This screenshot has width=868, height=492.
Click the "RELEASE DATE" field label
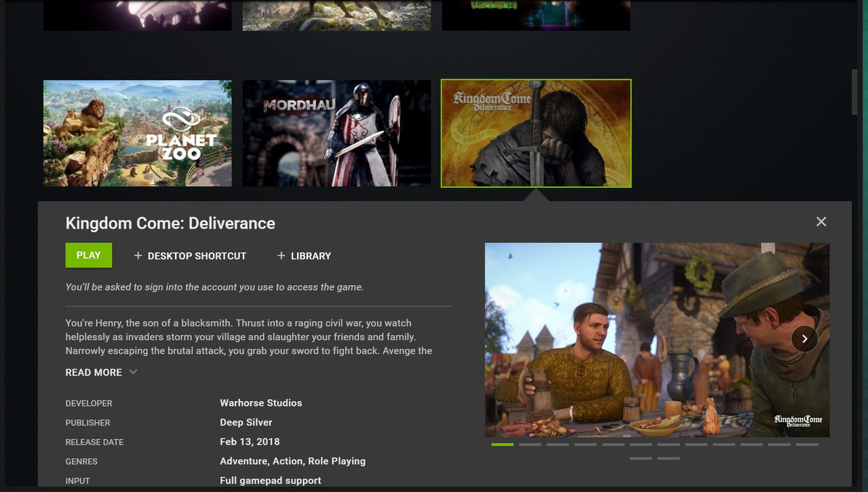pyautogui.click(x=94, y=442)
